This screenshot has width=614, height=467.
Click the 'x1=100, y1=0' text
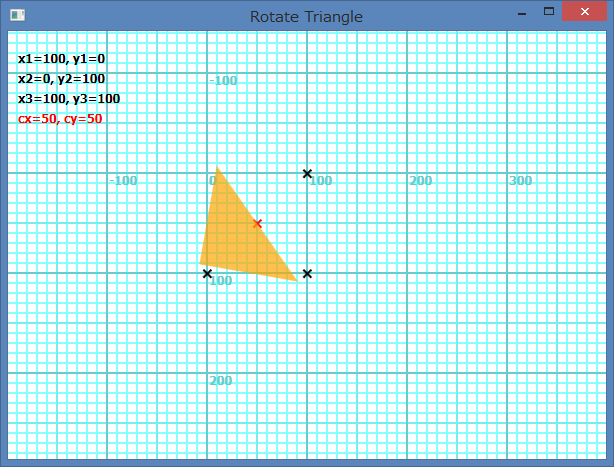pos(61,59)
